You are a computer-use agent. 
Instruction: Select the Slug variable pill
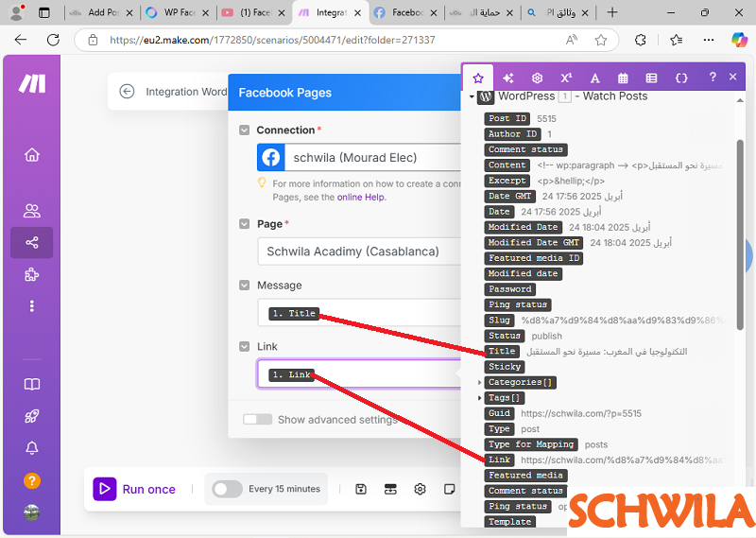pos(499,321)
